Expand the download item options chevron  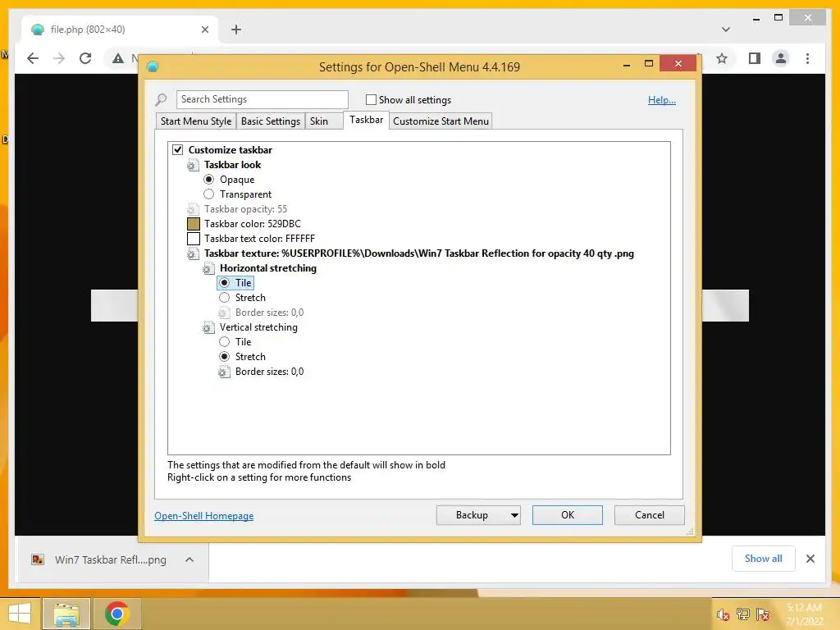point(189,559)
